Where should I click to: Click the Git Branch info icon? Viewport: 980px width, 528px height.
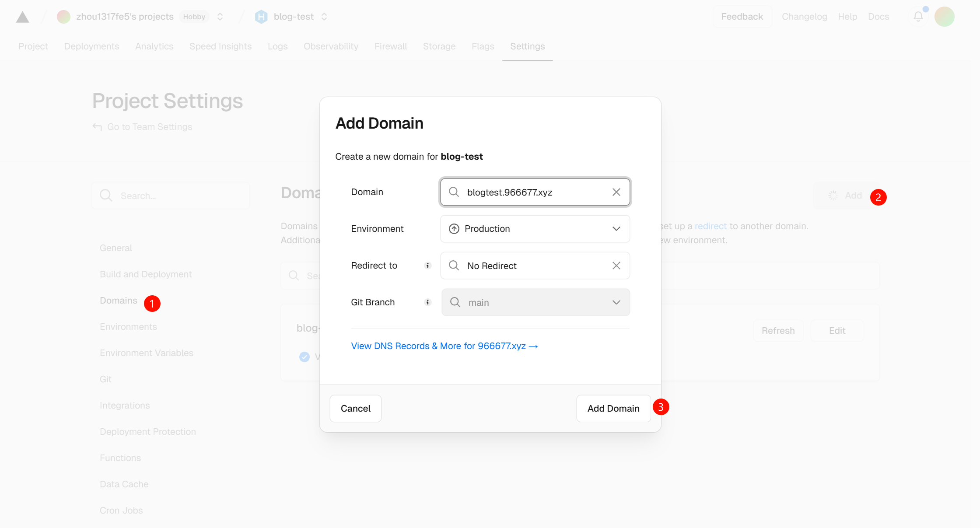(x=428, y=302)
